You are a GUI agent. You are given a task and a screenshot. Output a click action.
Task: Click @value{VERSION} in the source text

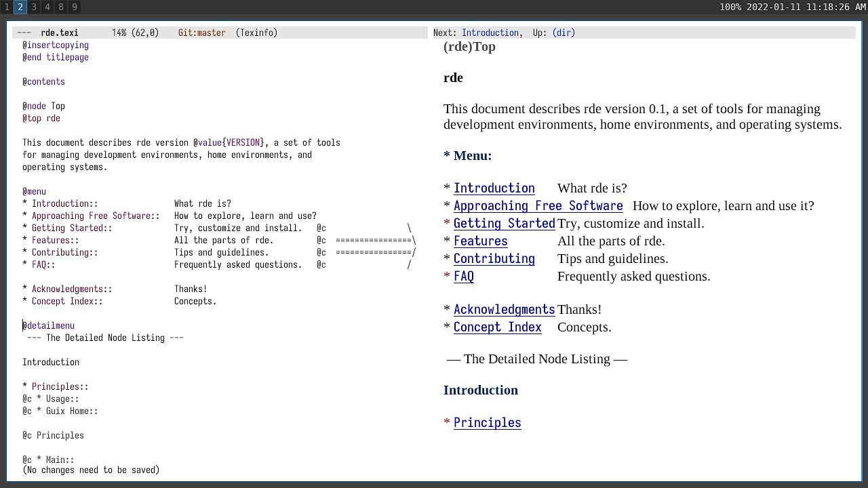(229, 143)
